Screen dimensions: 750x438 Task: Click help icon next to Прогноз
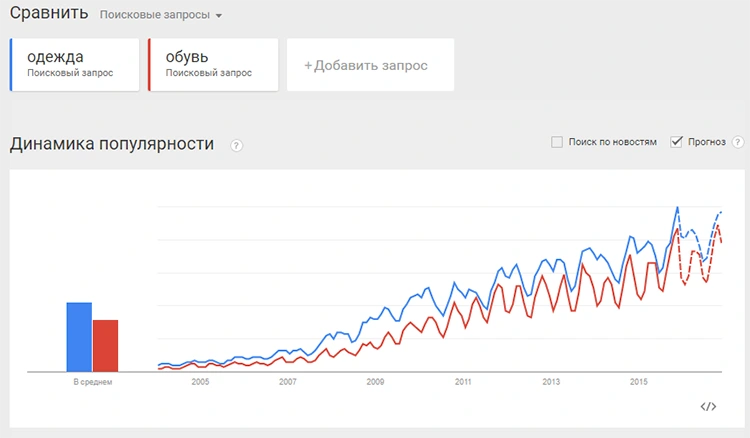click(739, 142)
